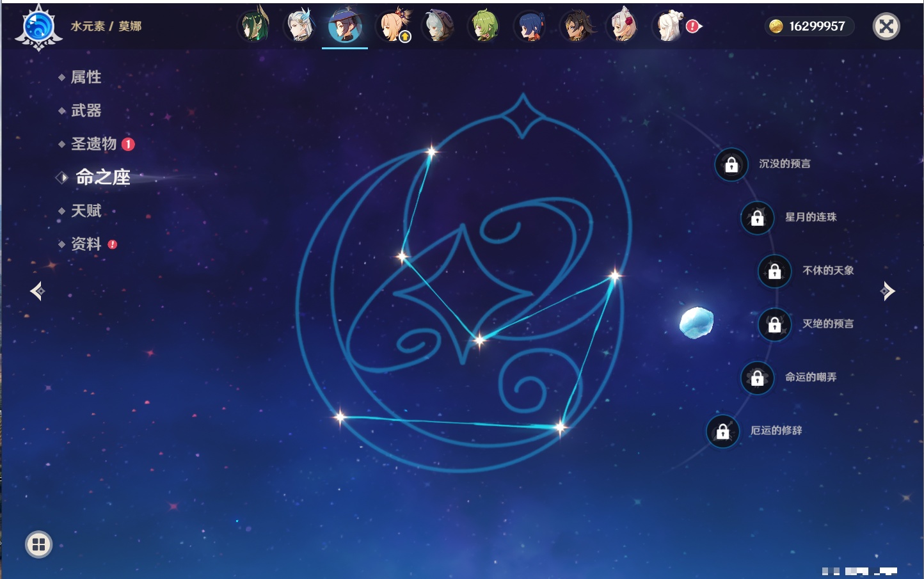Select the black-haired character with gold accents

point(577,26)
